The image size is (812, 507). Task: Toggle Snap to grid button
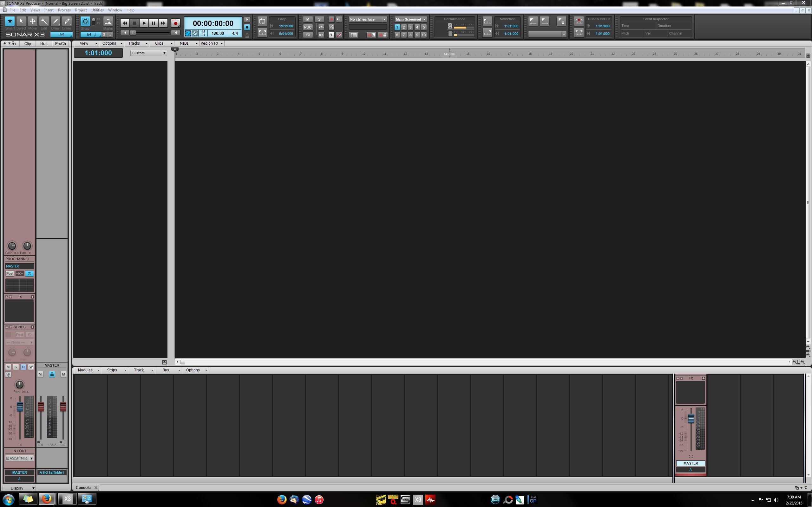pyautogui.click(x=85, y=22)
